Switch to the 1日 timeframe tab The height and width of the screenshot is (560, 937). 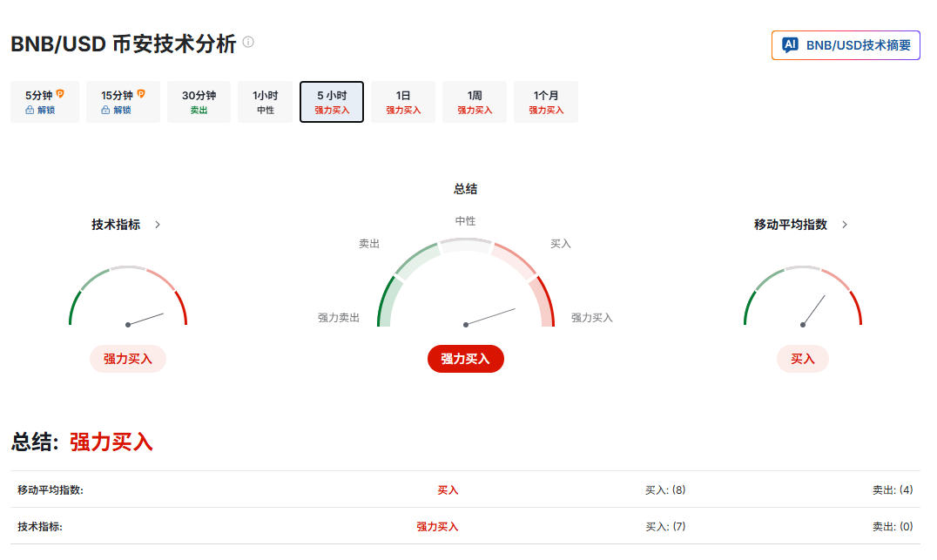403,102
